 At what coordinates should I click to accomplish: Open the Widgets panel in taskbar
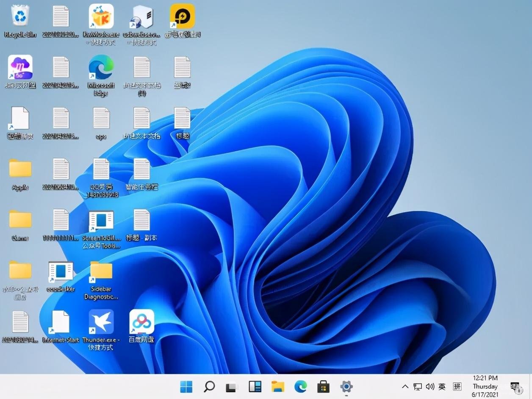pos(255,386)
